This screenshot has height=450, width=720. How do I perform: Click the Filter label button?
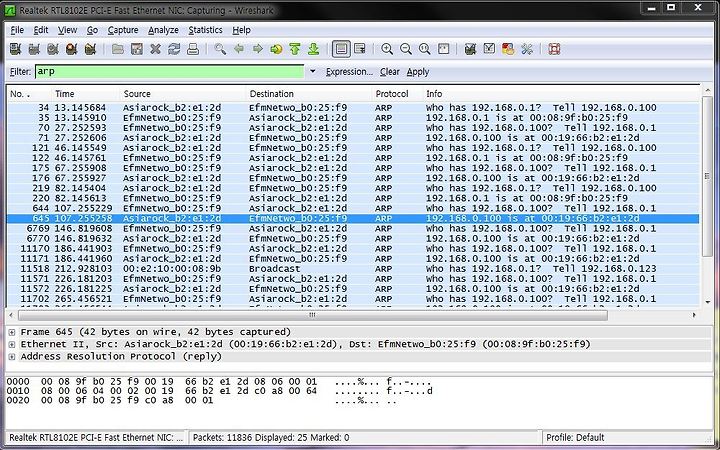tap(21, 72)
